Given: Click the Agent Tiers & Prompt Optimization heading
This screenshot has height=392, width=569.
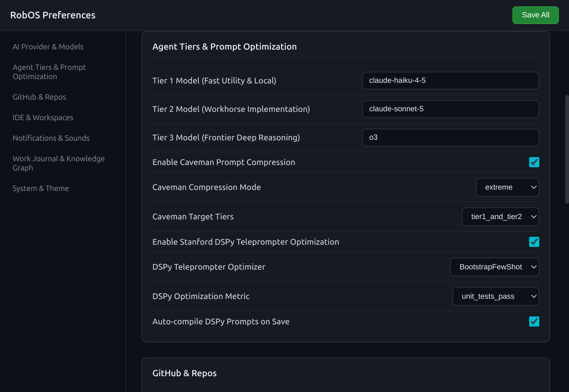Looking at the screenshot, I should click(x=224, y=47).
